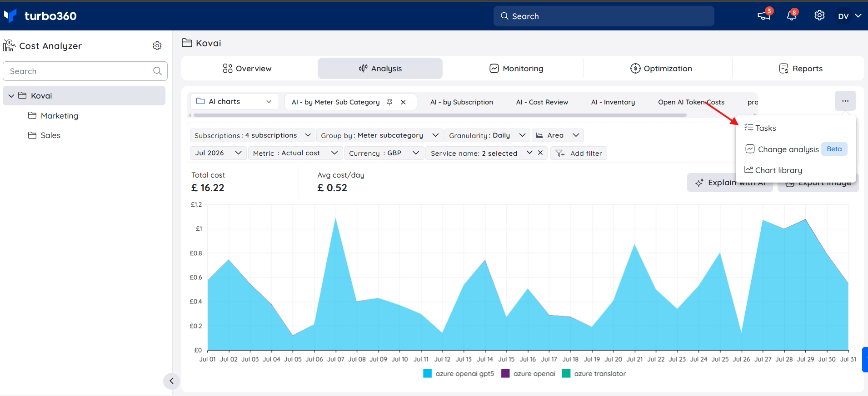Close the AI - by Meter Sub Category tab

[403, 102]
